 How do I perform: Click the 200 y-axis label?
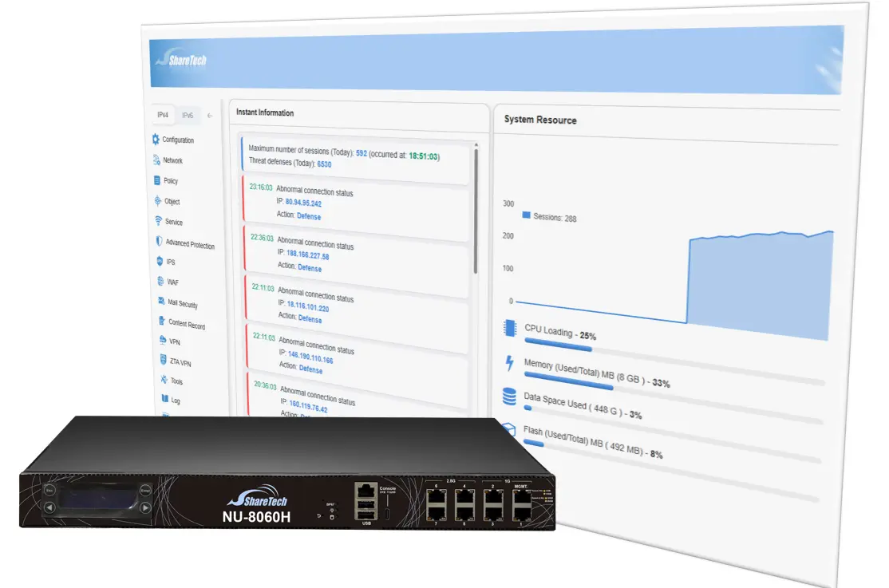(508, 236)
